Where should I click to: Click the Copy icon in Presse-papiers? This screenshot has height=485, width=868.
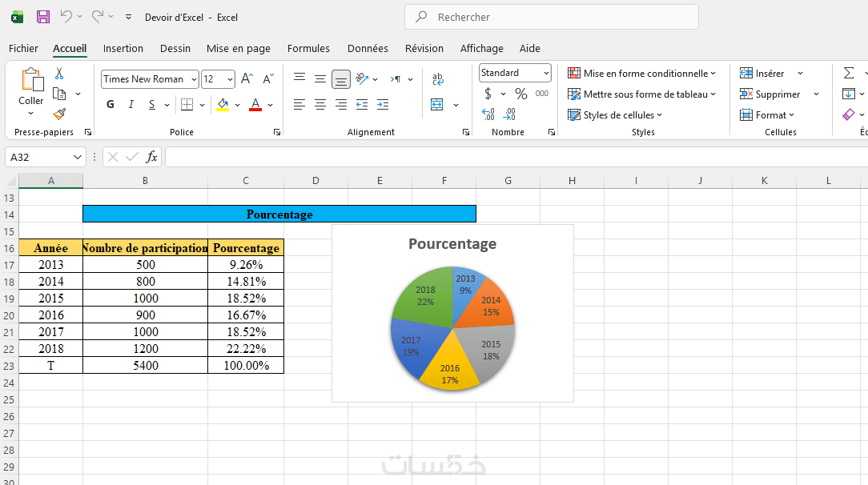click(59, 94)
